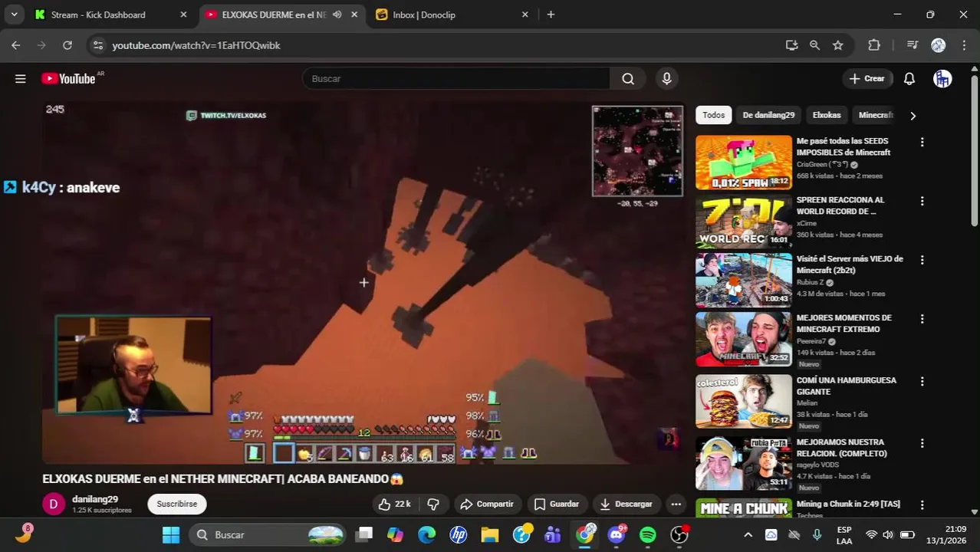
Task: Select the De danilang29 filter chip
Action: click(768, 115)
